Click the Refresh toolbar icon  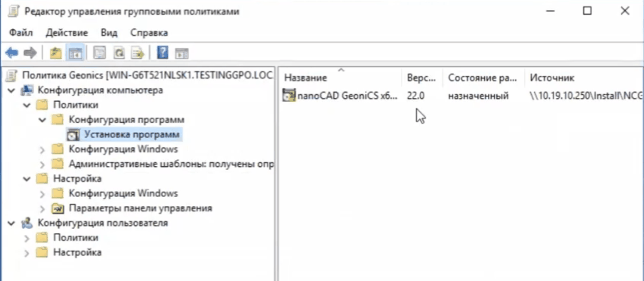tap(119, 53)
